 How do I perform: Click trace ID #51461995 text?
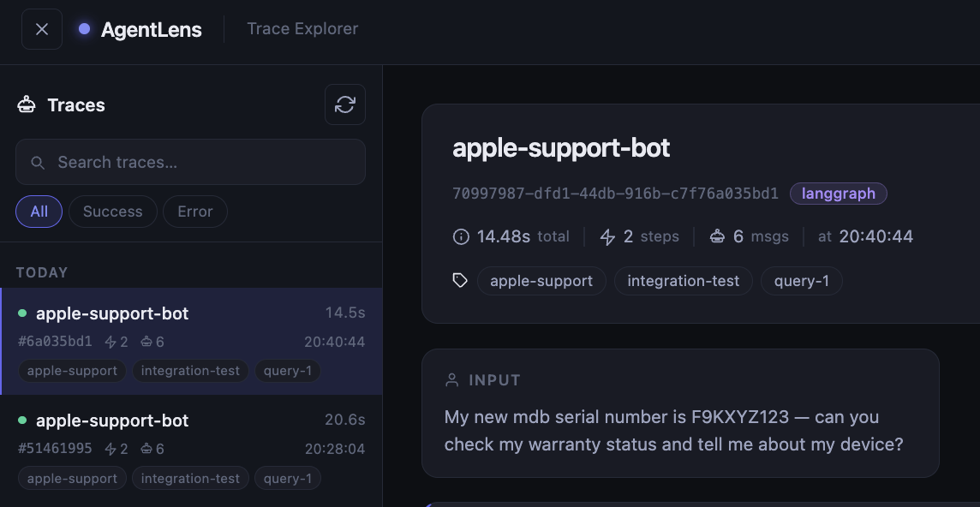pos(55,448)
